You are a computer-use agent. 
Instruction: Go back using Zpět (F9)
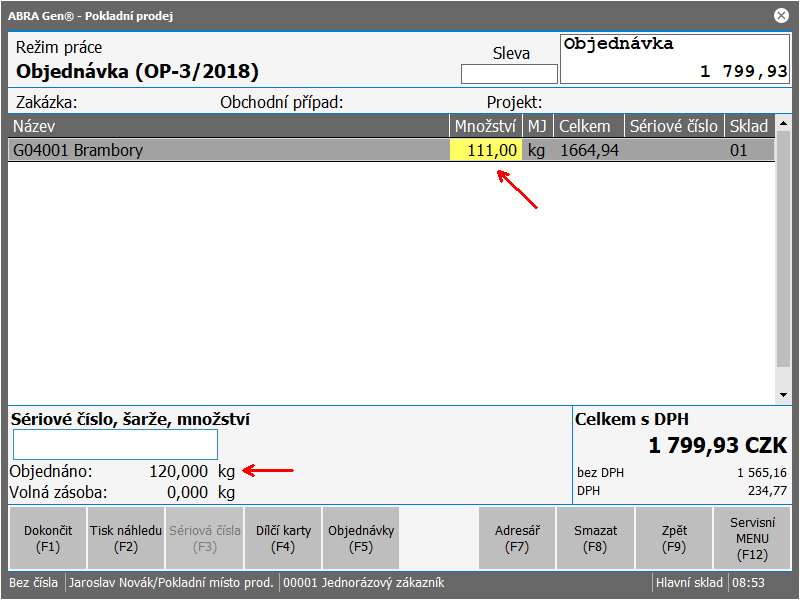point(674,538)
